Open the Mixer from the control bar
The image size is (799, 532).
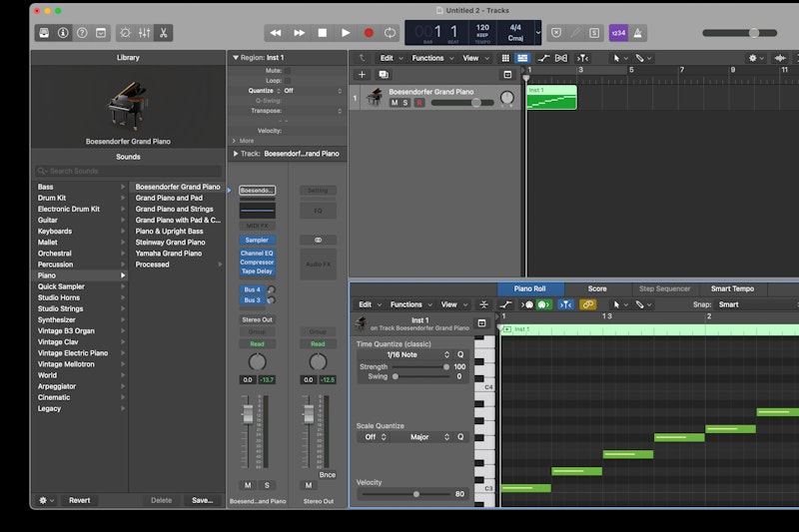pos(144,33)
